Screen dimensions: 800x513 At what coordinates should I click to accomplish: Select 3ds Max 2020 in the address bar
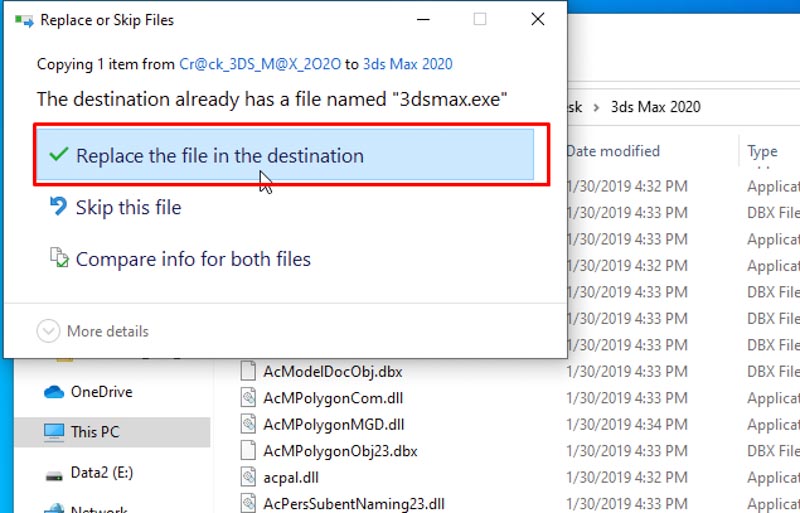655,107
